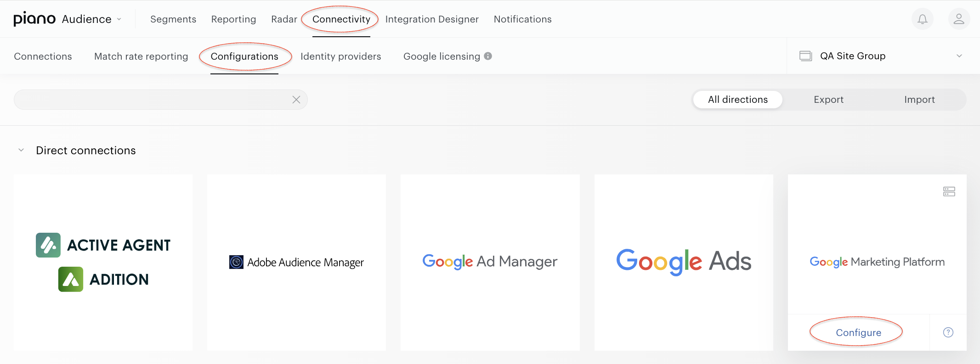Open the Google licensing tab
Image resolution: width=980 pixels, height=364 pixels.
pyautogui.click(x=442, y=56)
